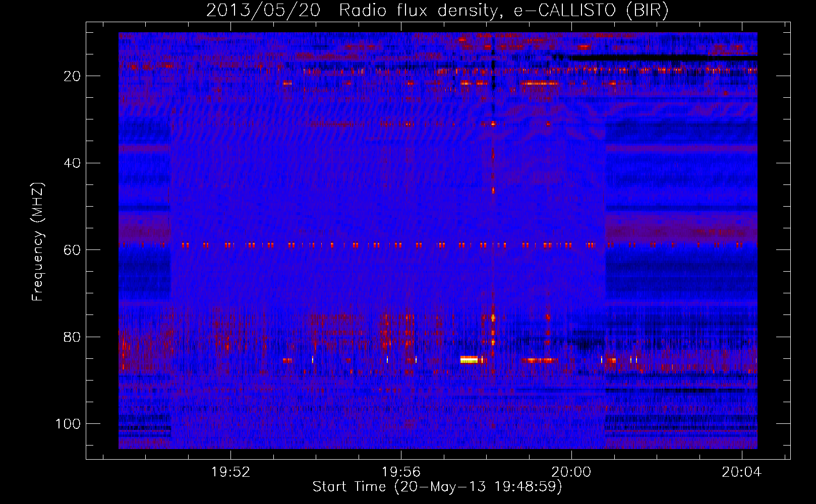Click the bright white-yellow burst near 85 MHz
816x504 pixels.
(x=469, y=359)
